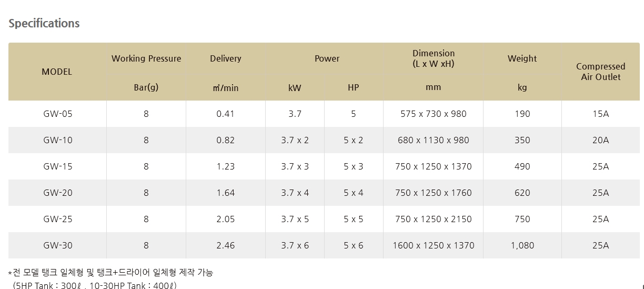644x289 pixels.
Task: Click the Weight column header
Action: 522,58
